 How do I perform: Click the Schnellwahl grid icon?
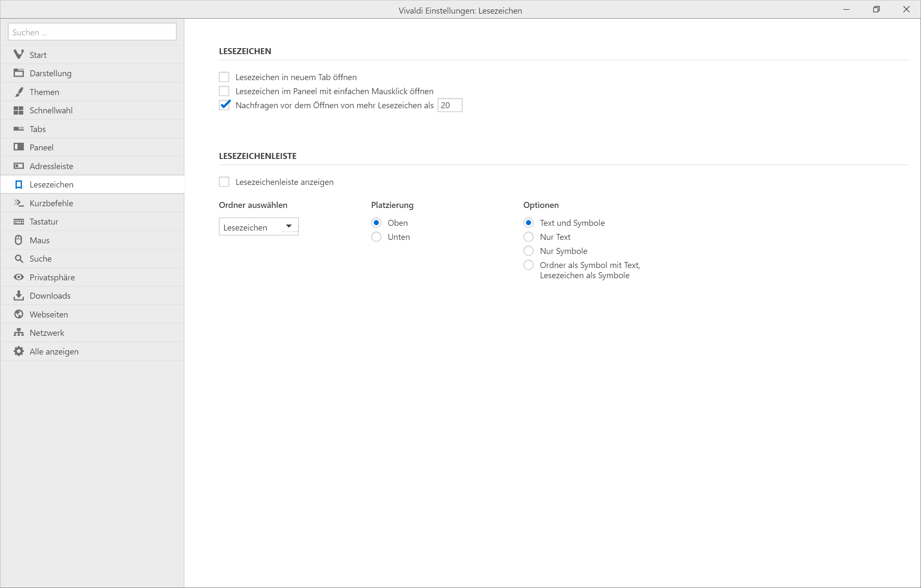tap(18, 110)
